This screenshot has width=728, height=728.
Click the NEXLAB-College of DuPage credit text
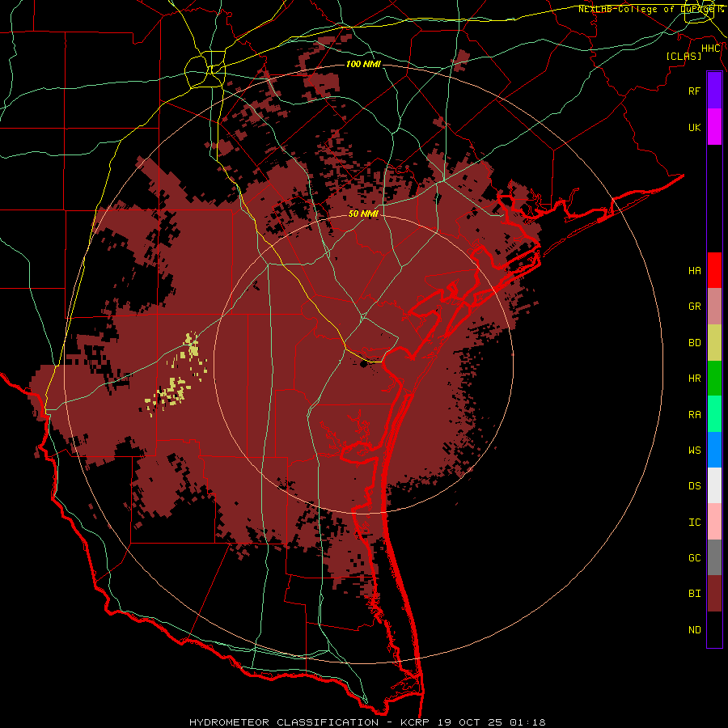(x=645, y=9)
